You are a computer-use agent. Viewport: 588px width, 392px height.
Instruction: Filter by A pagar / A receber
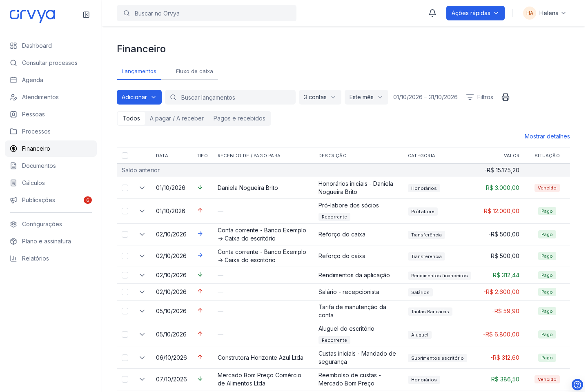point(177,118)
